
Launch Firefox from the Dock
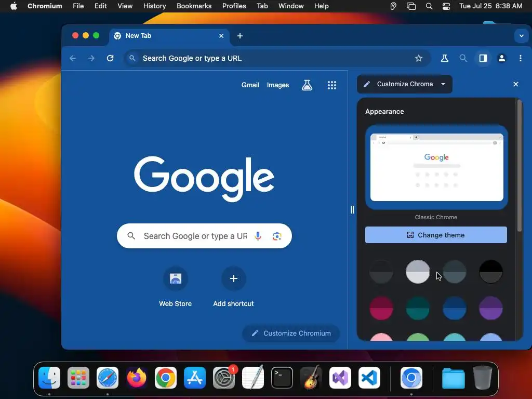137,378
